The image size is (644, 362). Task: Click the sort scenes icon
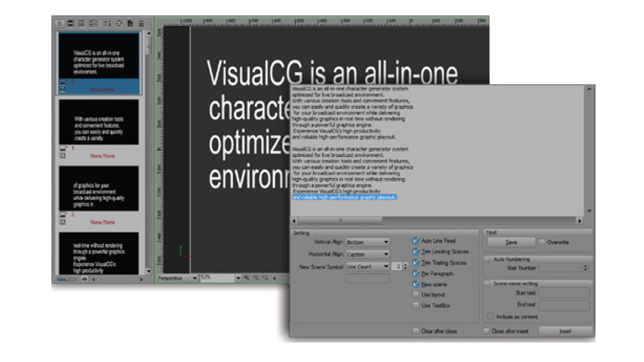[108, 23]
